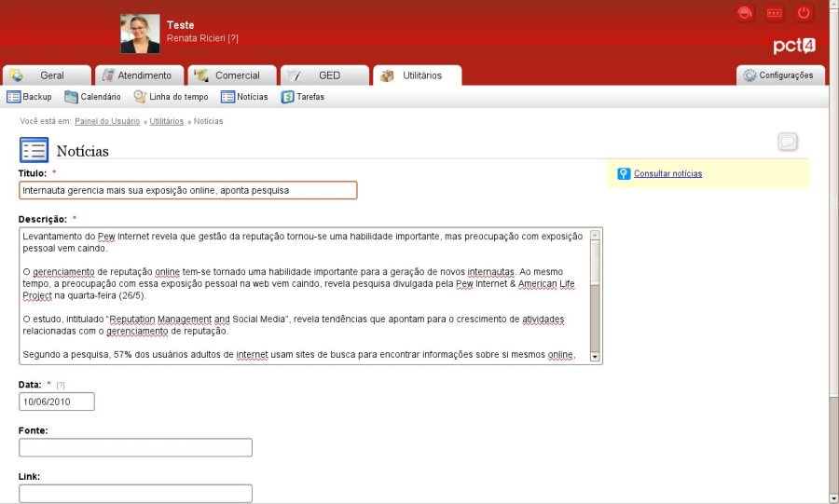Click the Fonte text field
Viewport: 839px width, 504px height.
click(x=135, y=447)
